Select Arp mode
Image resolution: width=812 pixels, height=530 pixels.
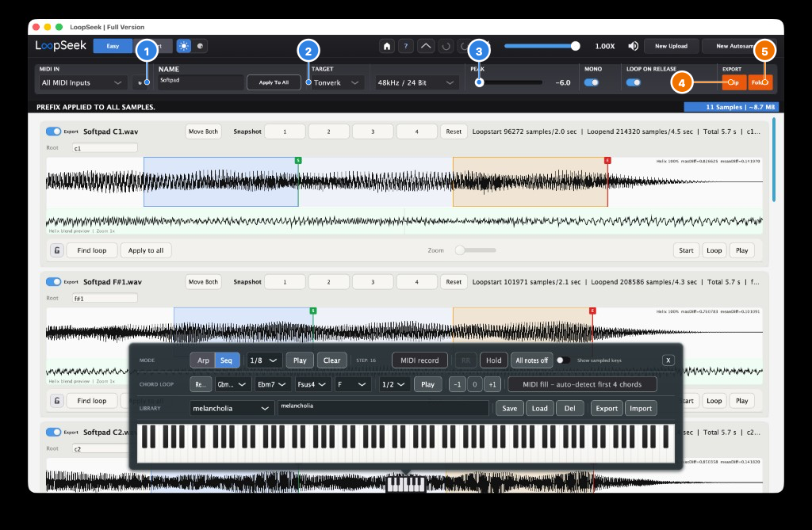[203, 360]
